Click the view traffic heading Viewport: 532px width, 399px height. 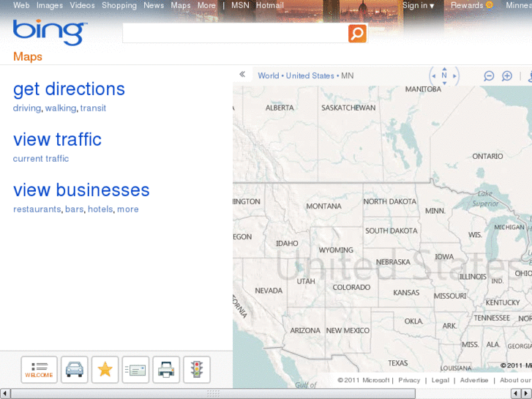click(57, 140)
